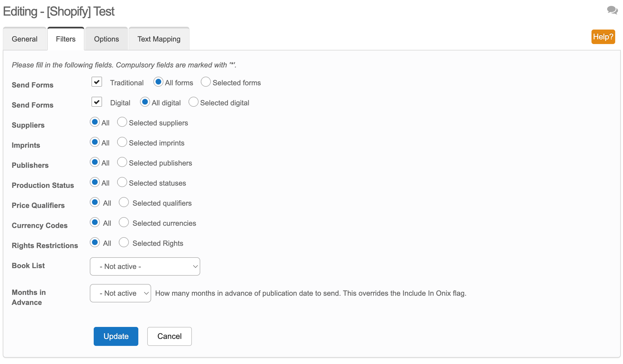623x364 pixels.
Task: Select All for Suppliers
Action: 95,122
